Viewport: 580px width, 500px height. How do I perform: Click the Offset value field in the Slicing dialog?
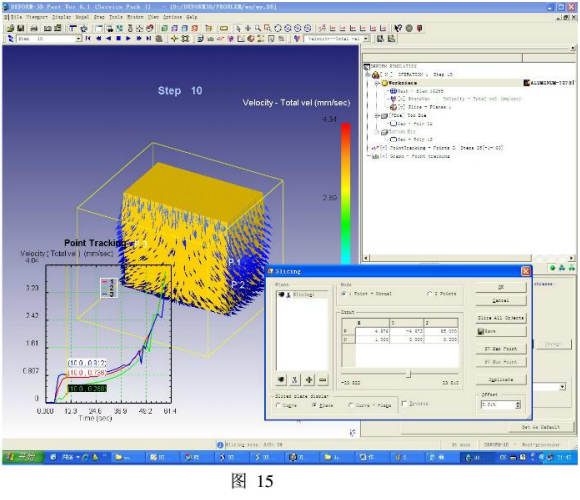point(498,405)
